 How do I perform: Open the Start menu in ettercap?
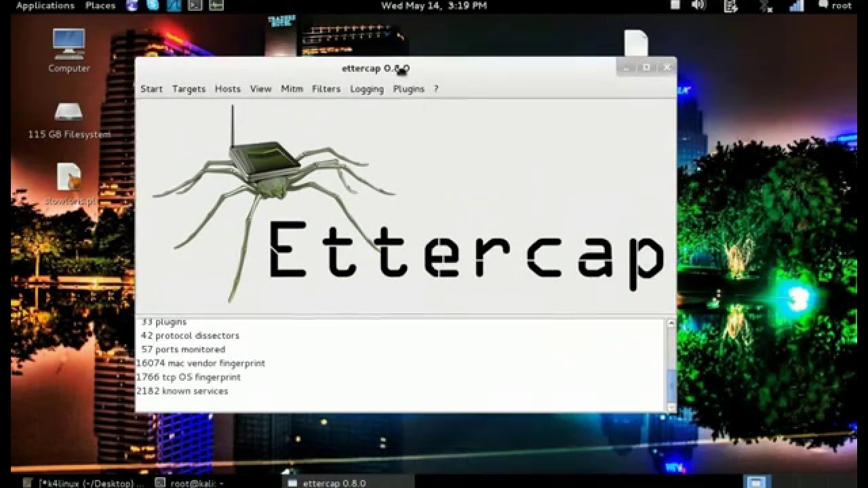pos(151,89)
